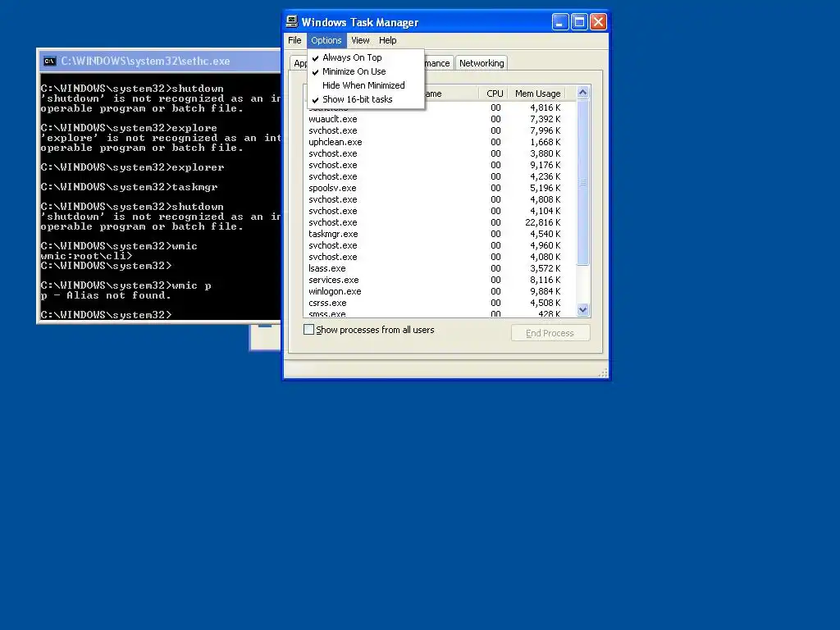This screenshot has width=840, height=630.
Task: Click the End Process button
Action: tap(550, 333)
